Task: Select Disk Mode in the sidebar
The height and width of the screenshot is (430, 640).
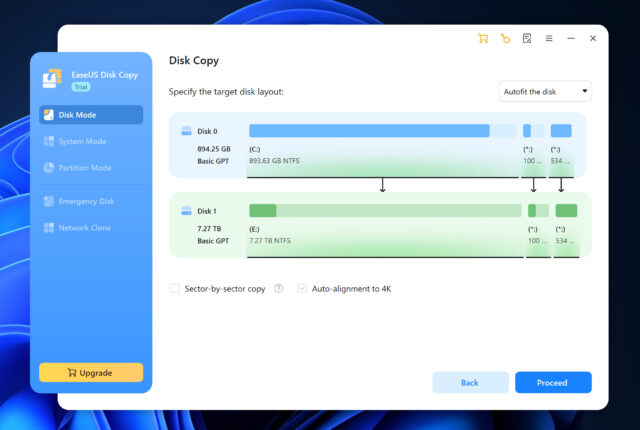Action: 90,115
